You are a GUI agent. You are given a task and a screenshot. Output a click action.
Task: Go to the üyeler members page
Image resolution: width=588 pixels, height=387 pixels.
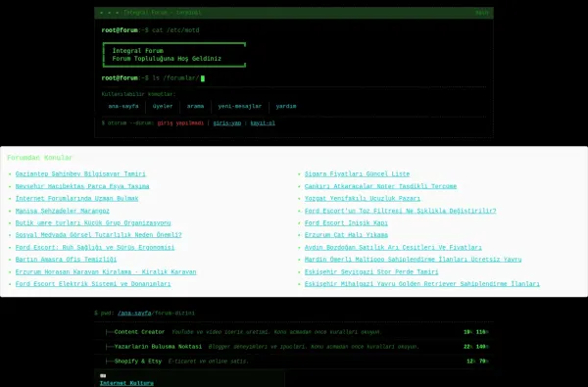[163, 107]
